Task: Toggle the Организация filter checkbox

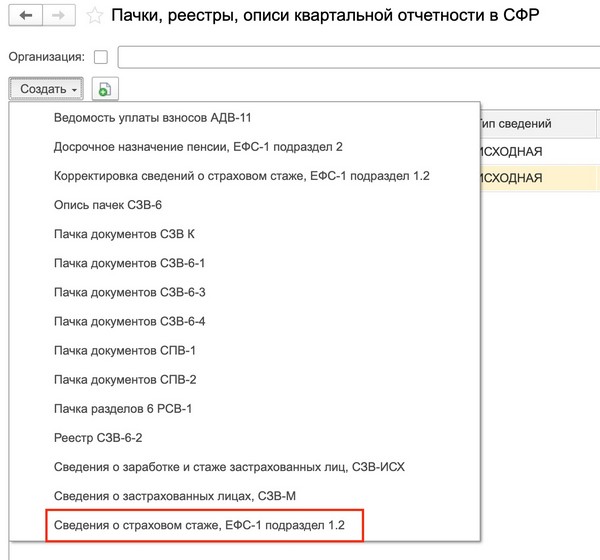Action: [x=100, y=57]
